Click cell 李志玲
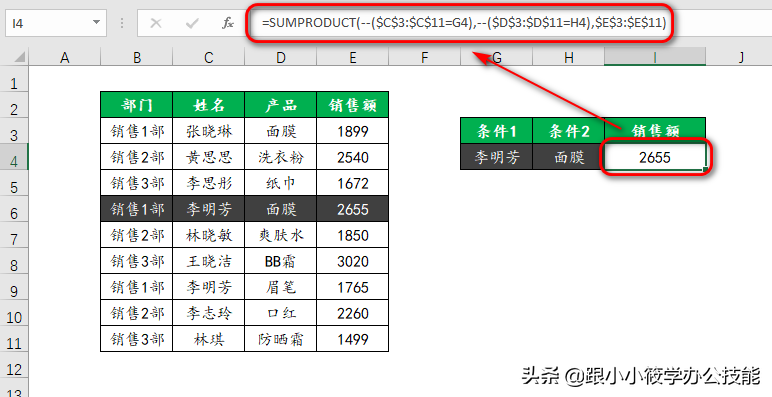 [x=208, y=313]
